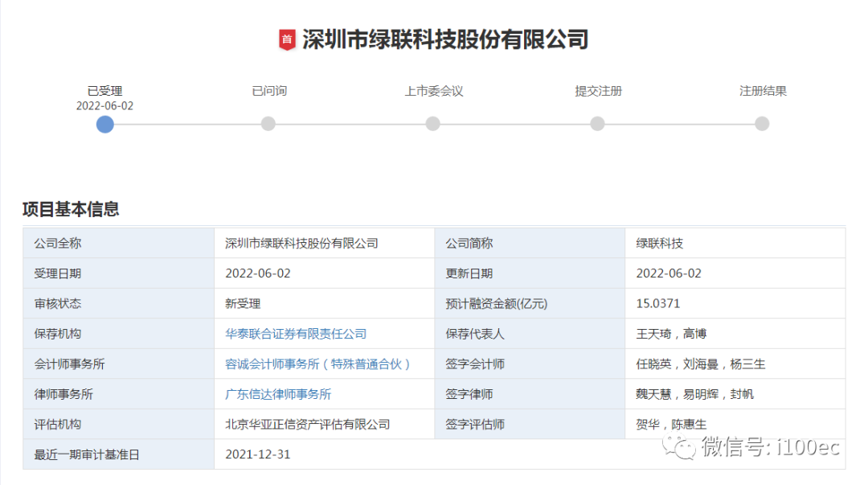The width and height of the screenshot is (868, 485).
Task: Click the 审核状态 label cell
Action: pos(118,303)
